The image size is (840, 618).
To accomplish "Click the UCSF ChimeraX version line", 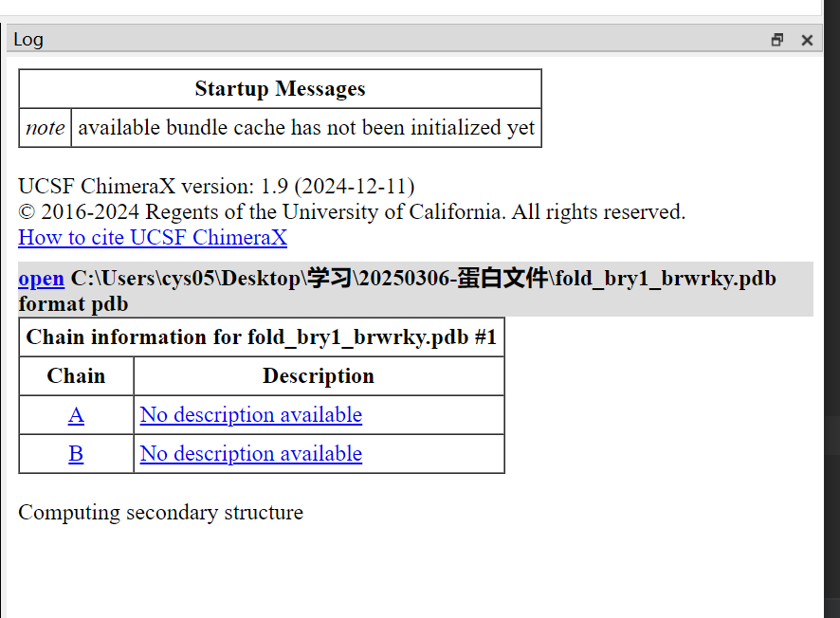I will click(x=216, y=187).
